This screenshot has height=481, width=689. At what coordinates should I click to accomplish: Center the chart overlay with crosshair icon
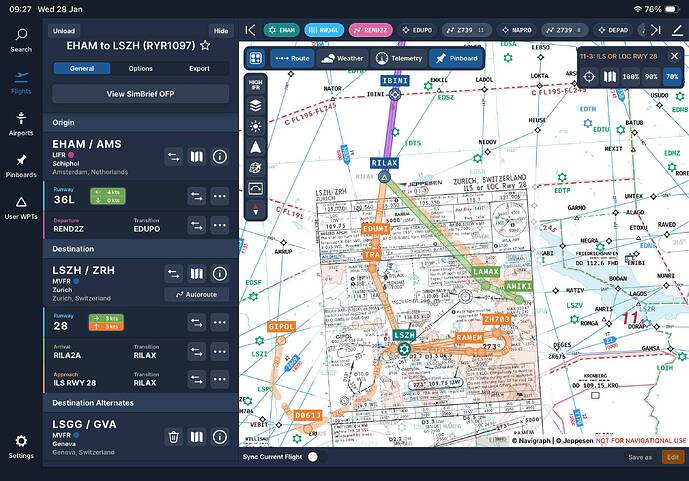pyautogui.click(x=589, y=76)
